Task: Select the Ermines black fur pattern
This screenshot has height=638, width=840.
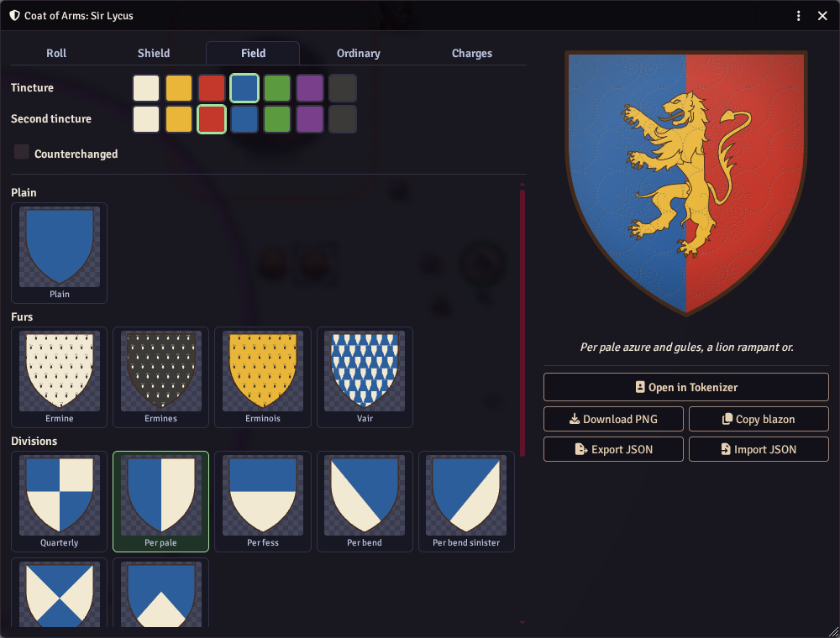Action: 160,377
